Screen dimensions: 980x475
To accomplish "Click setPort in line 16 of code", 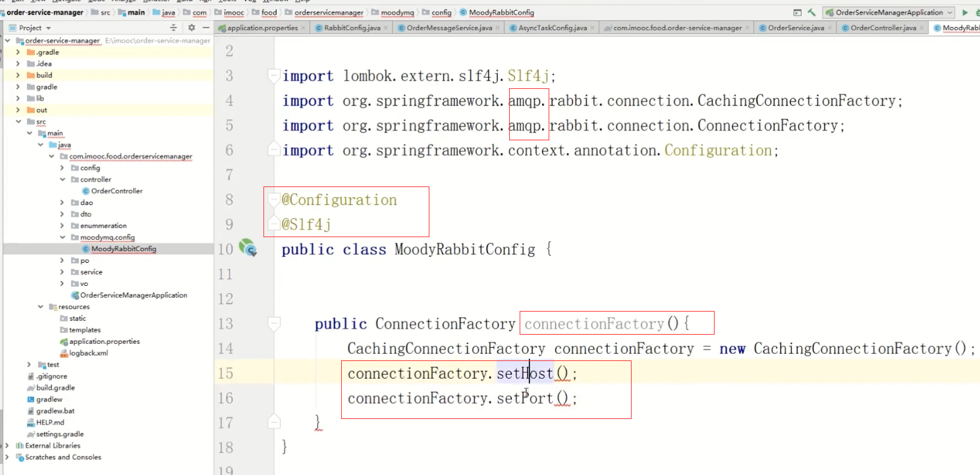I will pyautogui.click(x=525, y=399).
